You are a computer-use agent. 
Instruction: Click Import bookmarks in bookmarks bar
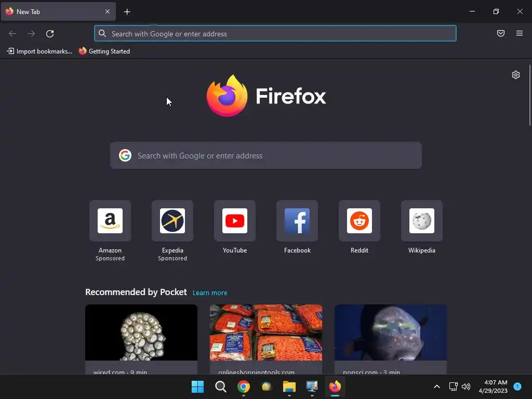click(39, 51)
